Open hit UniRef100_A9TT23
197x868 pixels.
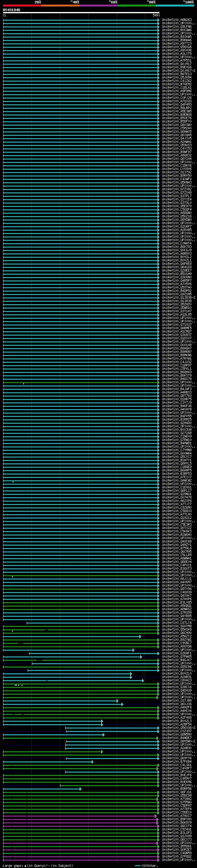(177, 43)
